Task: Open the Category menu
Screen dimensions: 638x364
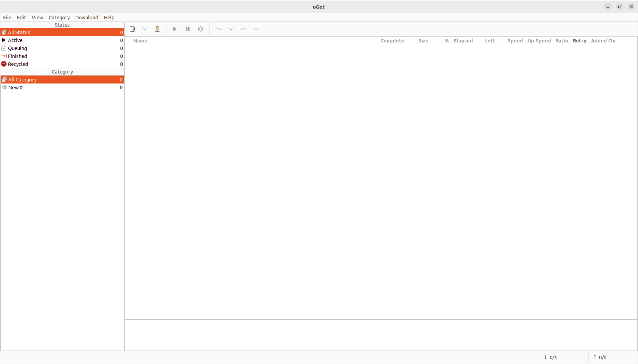Action: point(59,18)
